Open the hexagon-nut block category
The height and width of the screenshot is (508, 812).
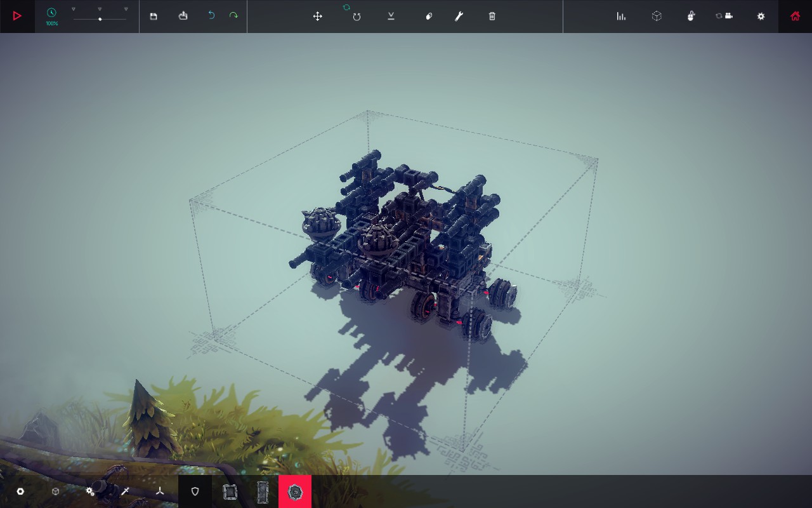(20, 491)
